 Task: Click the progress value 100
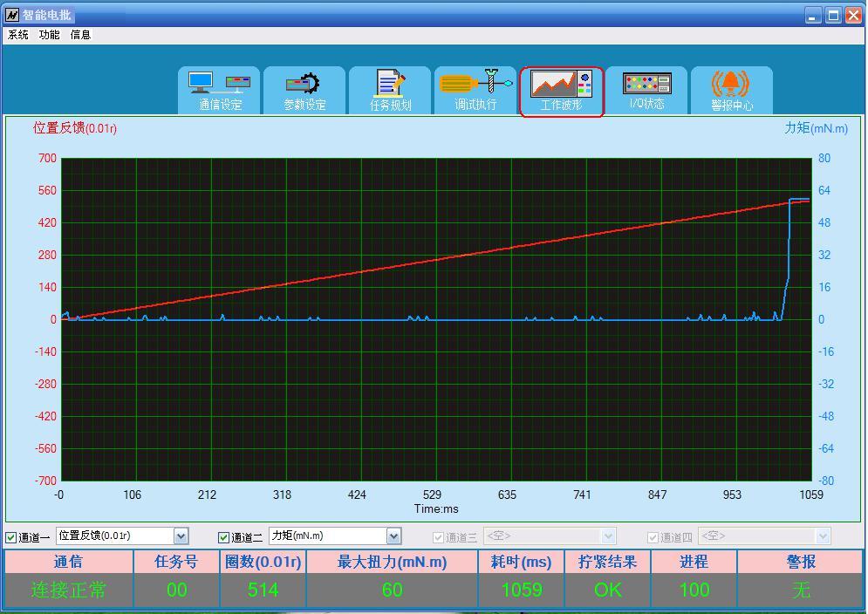click(694, 590)
